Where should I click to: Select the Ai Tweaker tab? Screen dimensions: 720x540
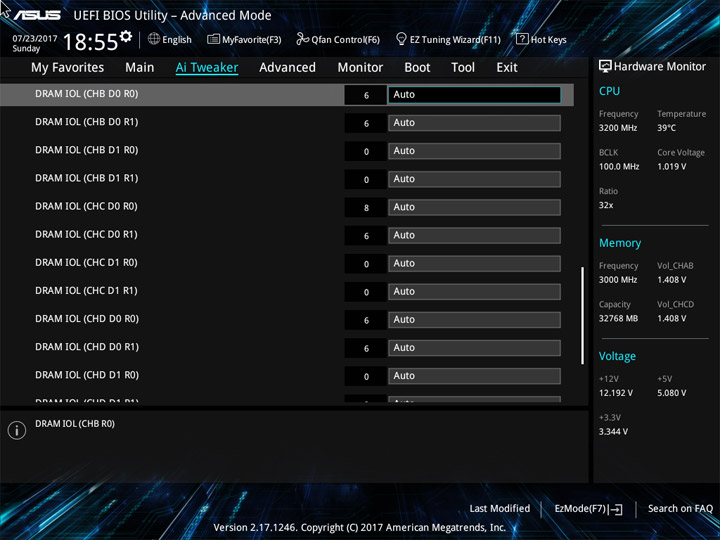tap(207, 68)
